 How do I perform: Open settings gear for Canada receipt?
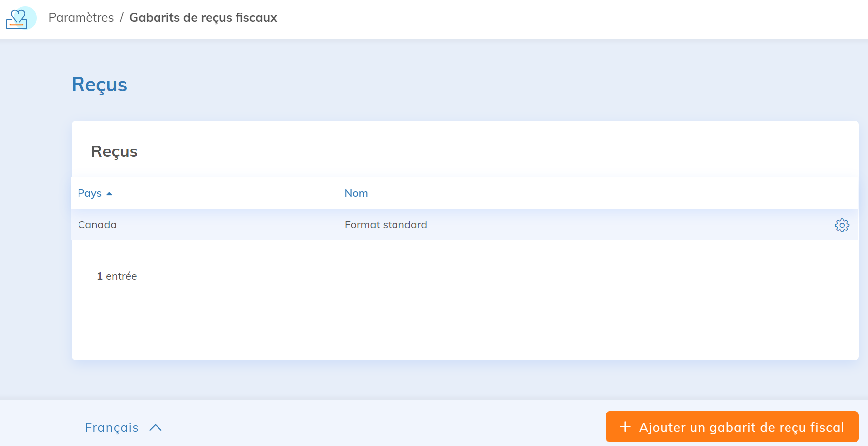pos(842,225)
